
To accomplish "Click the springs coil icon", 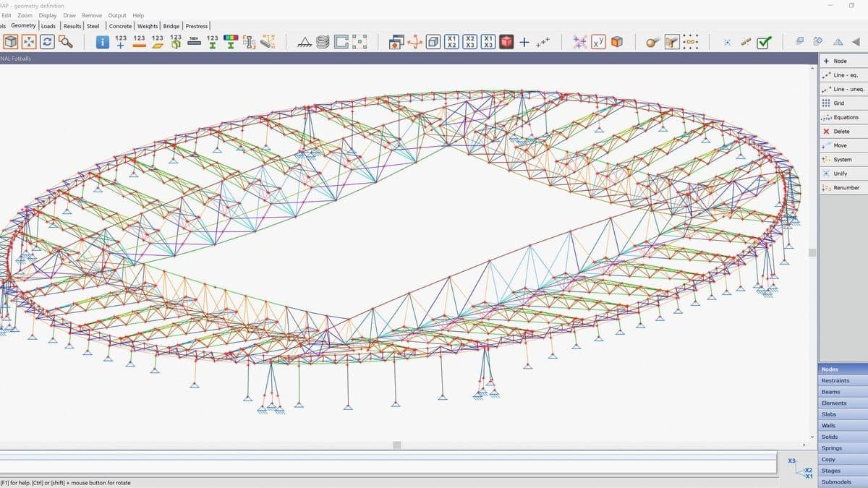I will [x=323, y=43].
